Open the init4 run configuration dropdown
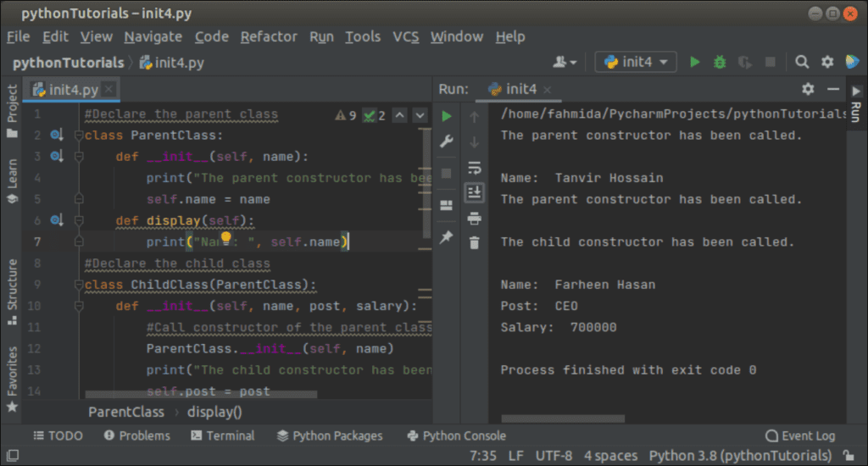This screenshot has width=868, height=466. point(636,62)
